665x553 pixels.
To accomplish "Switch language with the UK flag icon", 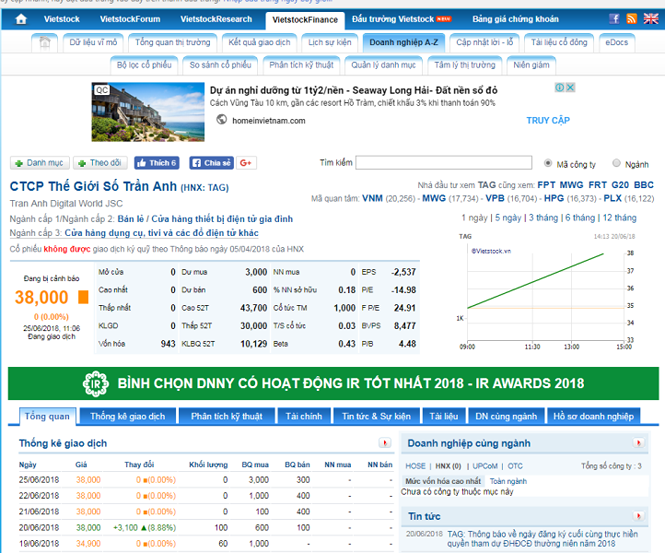I will (x=651, y=19).
